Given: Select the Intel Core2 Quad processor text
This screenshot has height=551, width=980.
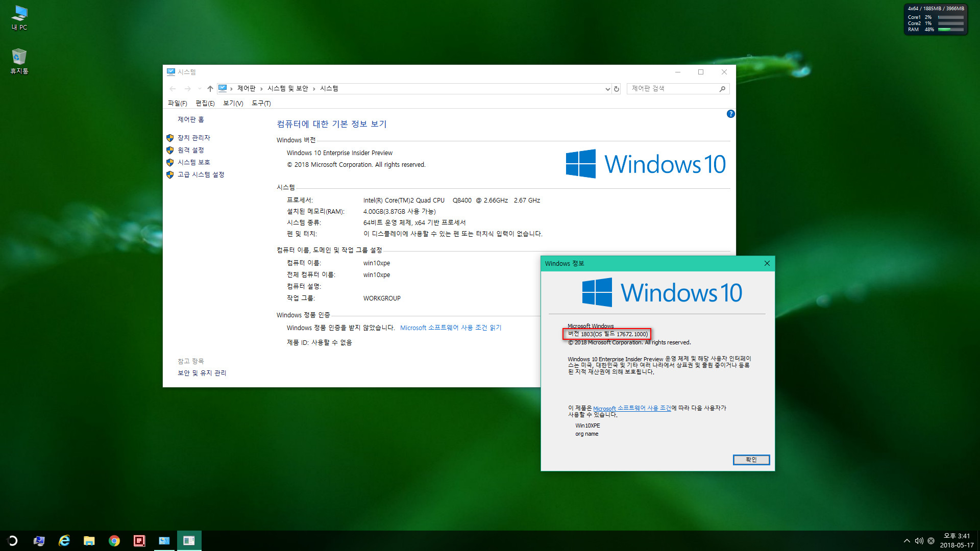Looking at the screenshot, I should (452, 201).
